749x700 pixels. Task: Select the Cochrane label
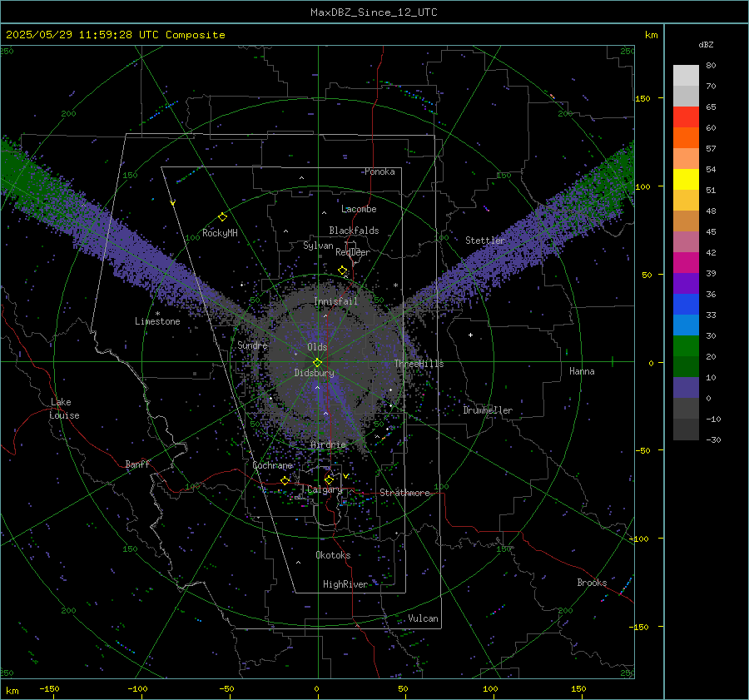[x=272, y=465]
